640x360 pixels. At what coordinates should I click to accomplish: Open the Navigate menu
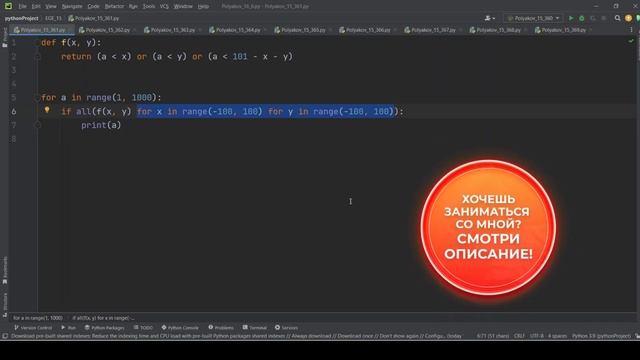click(72, 6)
